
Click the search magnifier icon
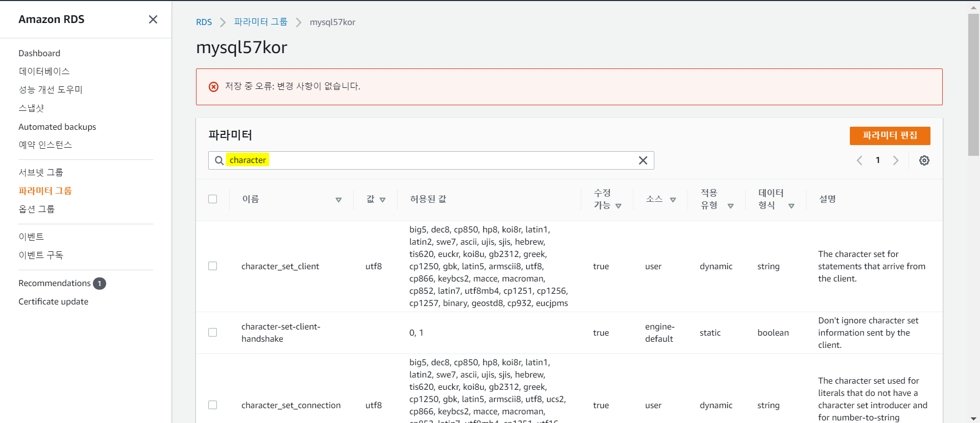(x=219, y=160)
